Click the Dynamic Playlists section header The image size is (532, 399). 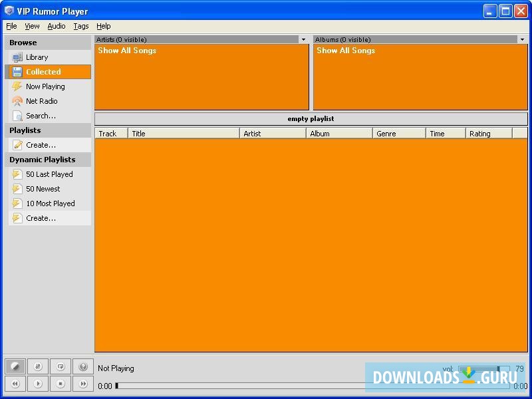48,160
